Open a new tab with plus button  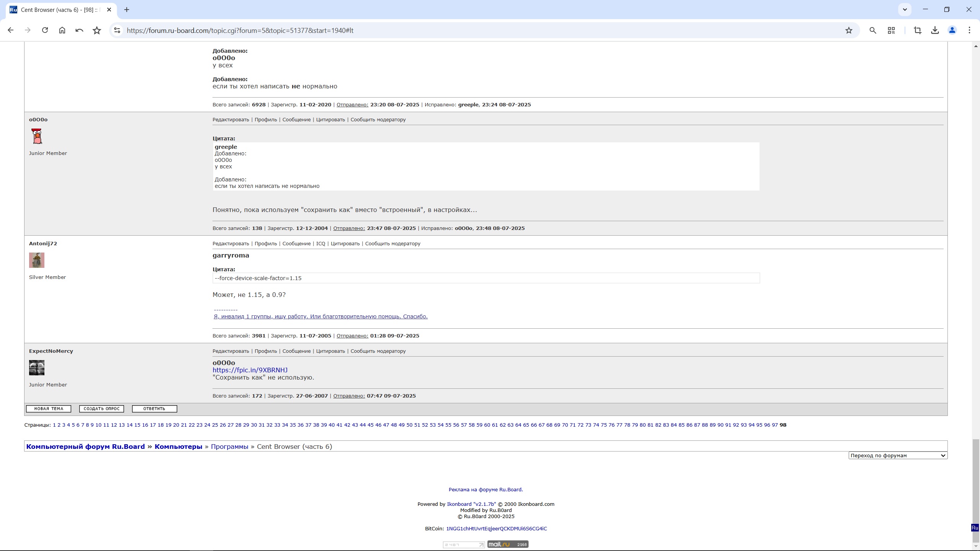[x=127, y=10]
